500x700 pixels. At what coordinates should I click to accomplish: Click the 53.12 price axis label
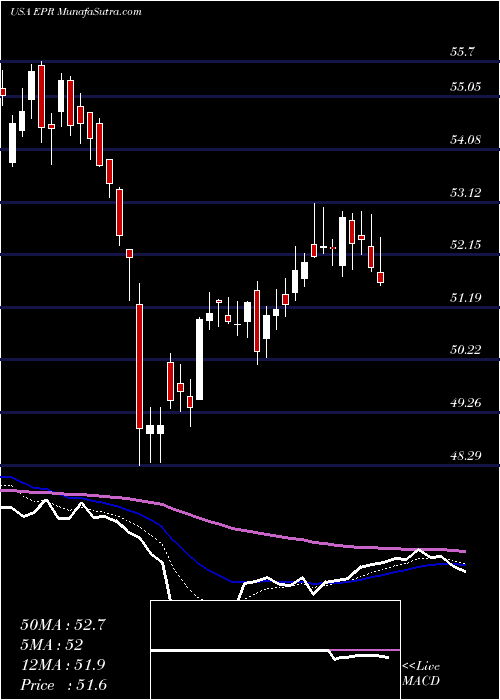click(x=466, y=193)
